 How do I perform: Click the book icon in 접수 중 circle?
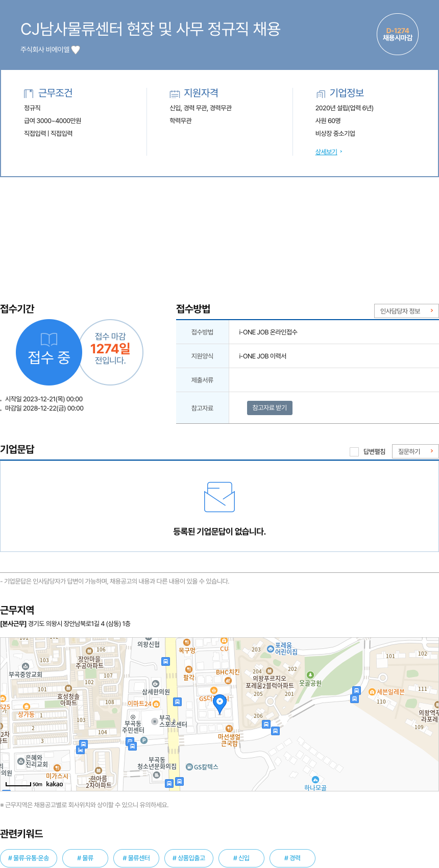click(49, 340)
